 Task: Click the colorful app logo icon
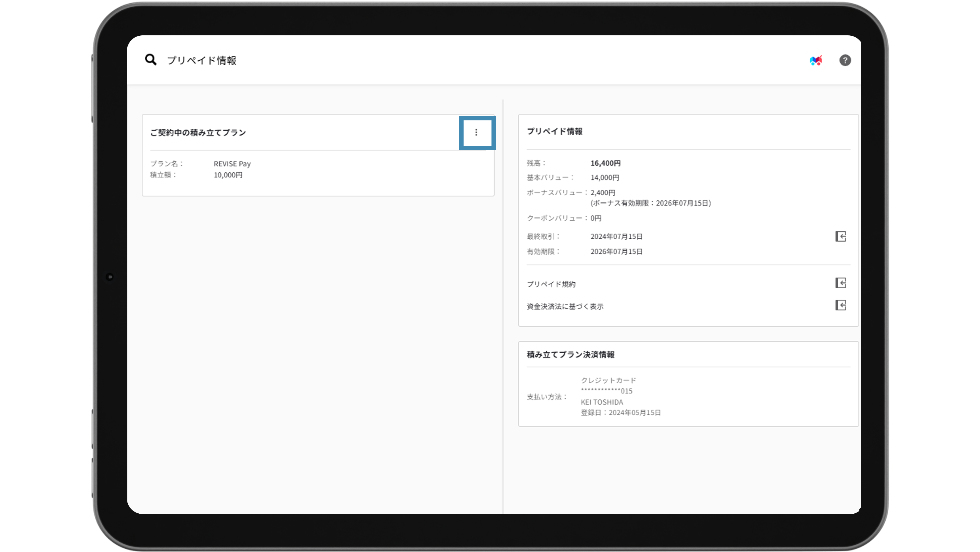coord(816,61)
